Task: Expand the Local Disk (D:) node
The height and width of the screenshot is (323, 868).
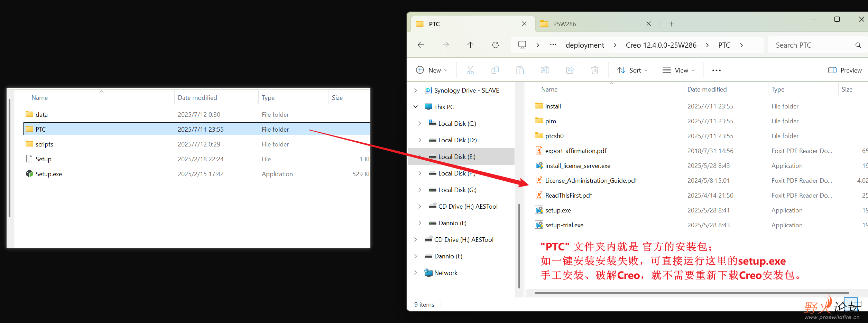Action: (x=420, y=140)
